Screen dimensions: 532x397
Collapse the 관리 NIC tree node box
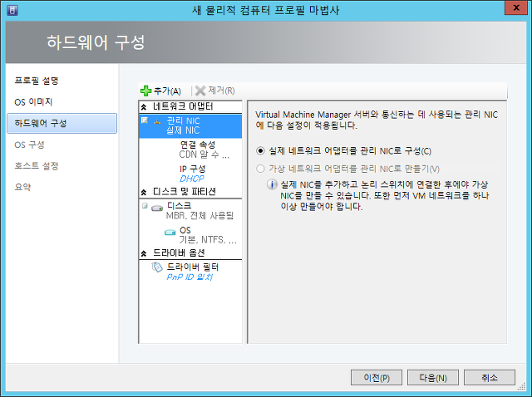click(145, 120)
